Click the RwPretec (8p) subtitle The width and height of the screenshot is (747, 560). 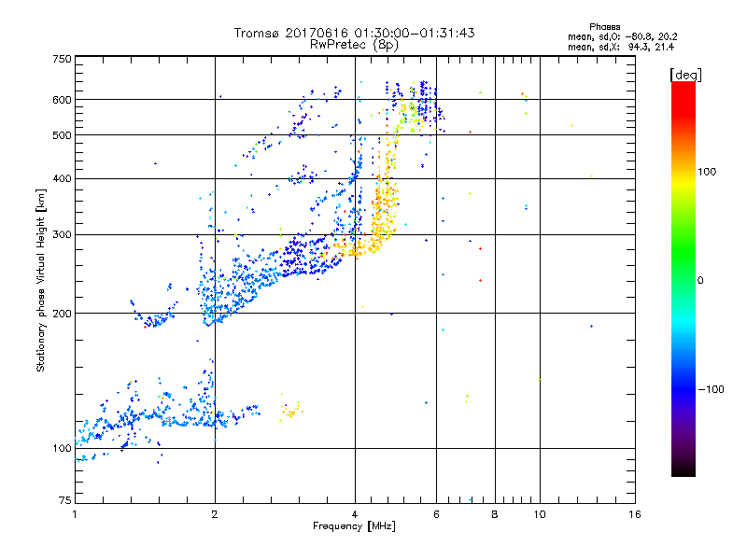(355, 44)
